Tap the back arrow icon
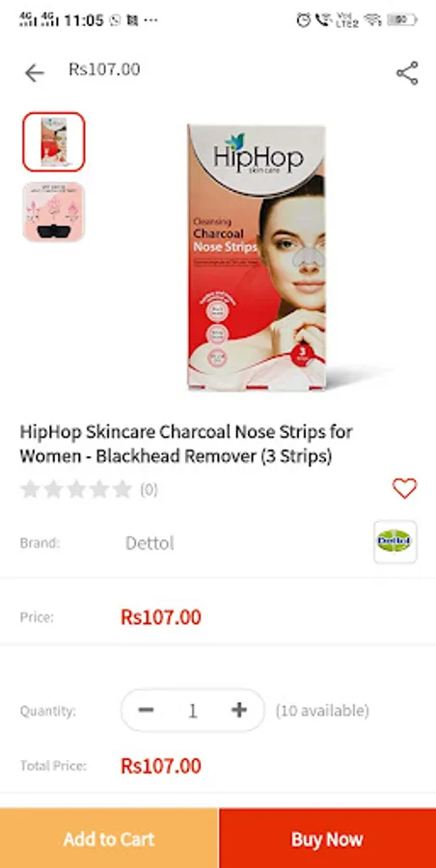Viewport: 436px width, 868px height. pos(34,73)
